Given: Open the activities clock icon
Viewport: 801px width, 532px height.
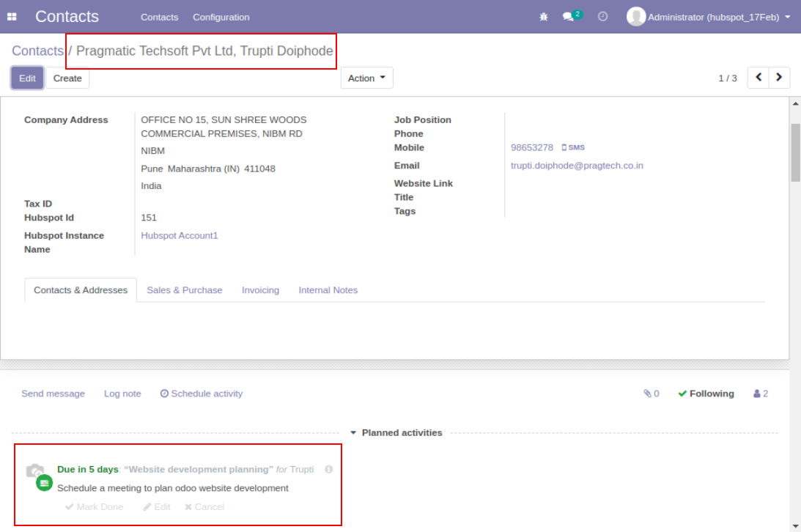Looking at the screenshot, I should 603,17.
